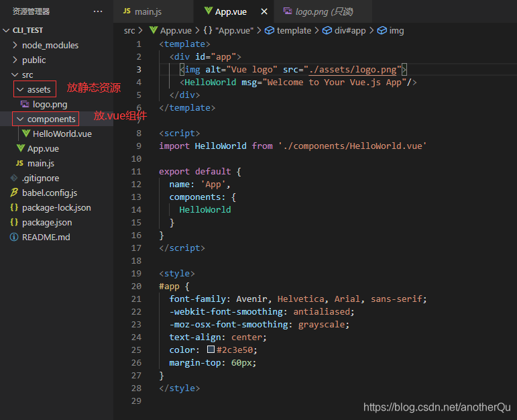Click JS icon on main.js tab
Image resolution: width=517 pixels, height=420 pixels.
[127, 11]
